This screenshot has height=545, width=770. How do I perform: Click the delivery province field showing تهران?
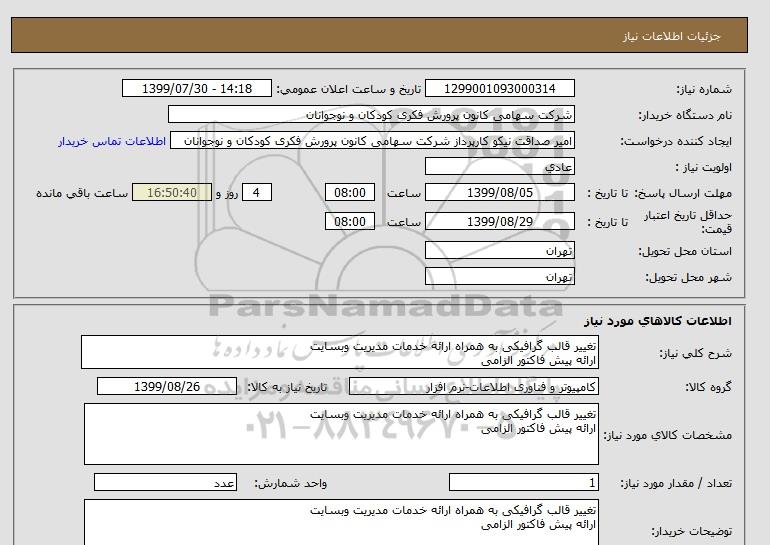coord(499,250)
